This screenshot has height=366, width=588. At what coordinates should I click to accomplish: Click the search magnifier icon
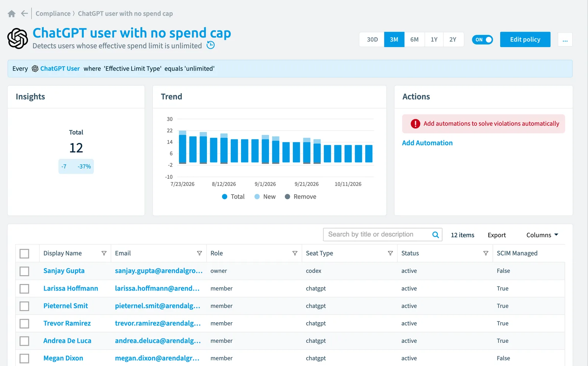(x=435, y=235)
